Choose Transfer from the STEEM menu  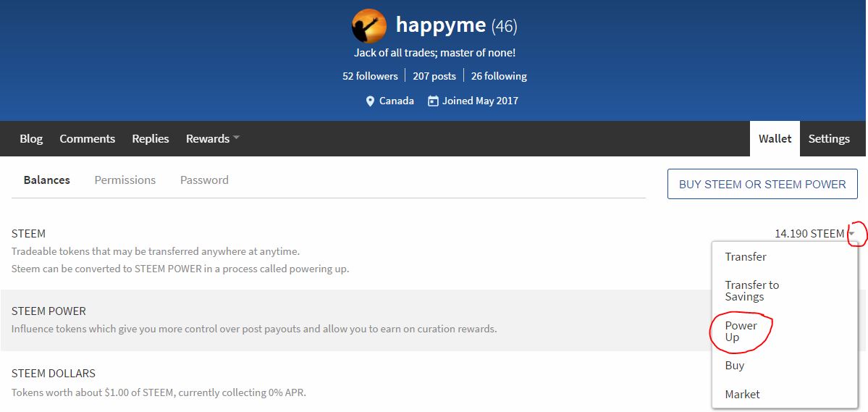(x=785, y=256)
